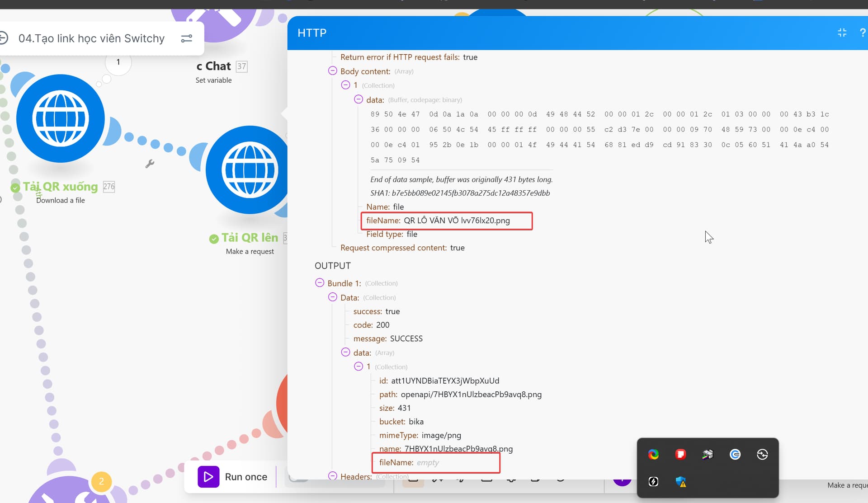Expand the Headers collection

click(x=332, y=476)
